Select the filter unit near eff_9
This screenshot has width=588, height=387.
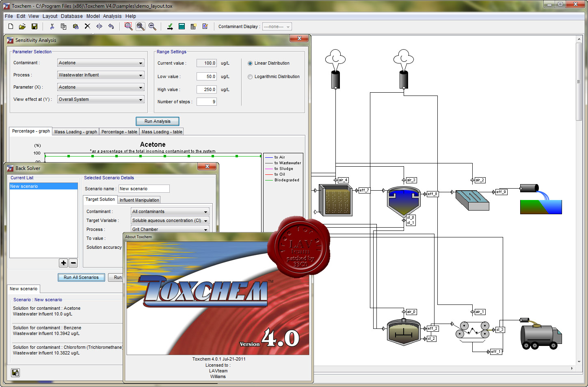pos(472,200)
